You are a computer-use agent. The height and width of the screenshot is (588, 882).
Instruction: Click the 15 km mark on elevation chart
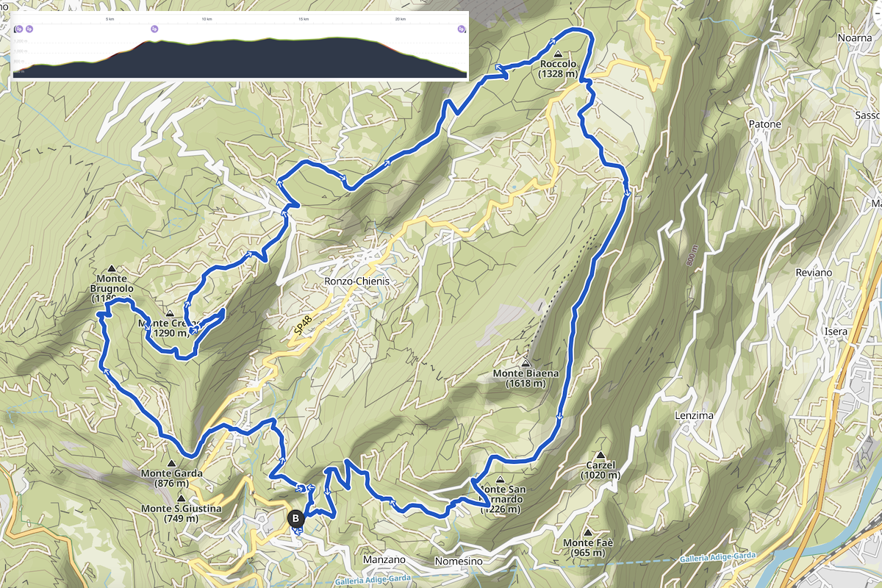(x=303, y=19)
